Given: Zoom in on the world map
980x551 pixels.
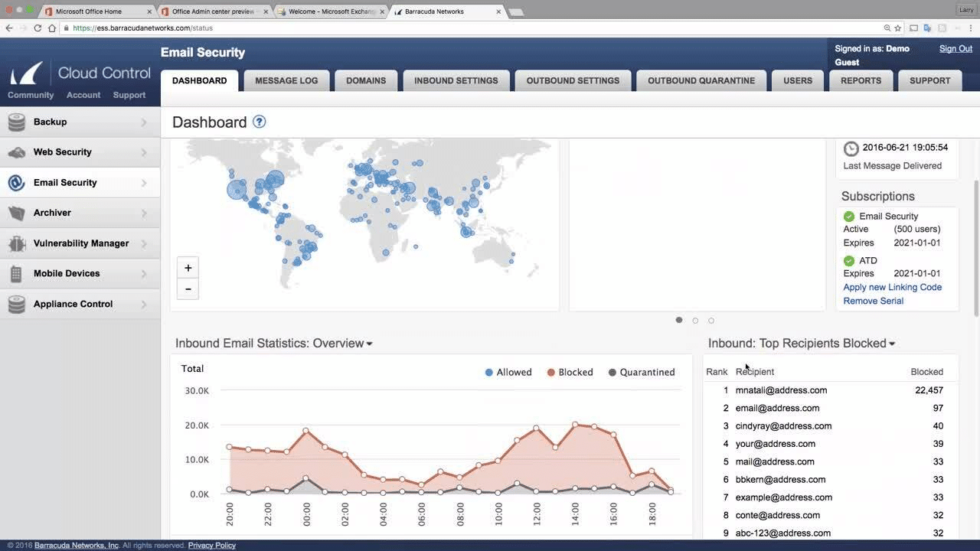Looking at the screenshot, I should [188, 268].
